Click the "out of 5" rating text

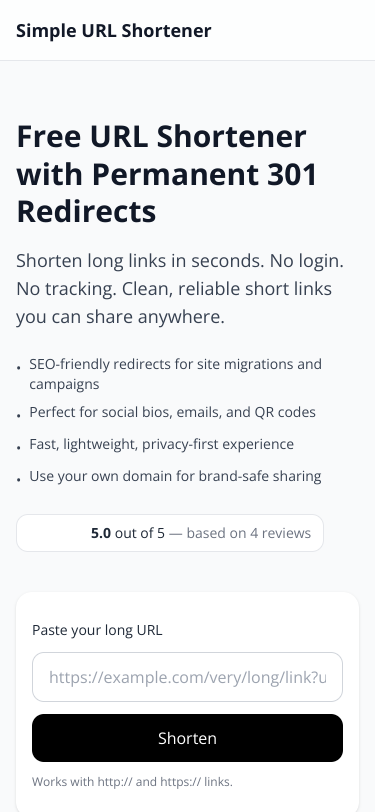click(x=140, y=533)
